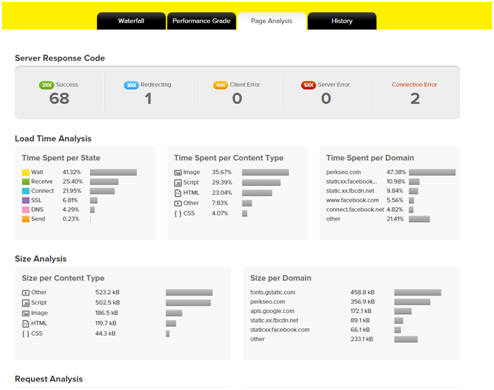Click the Server Response Code heading

(60, 58)
